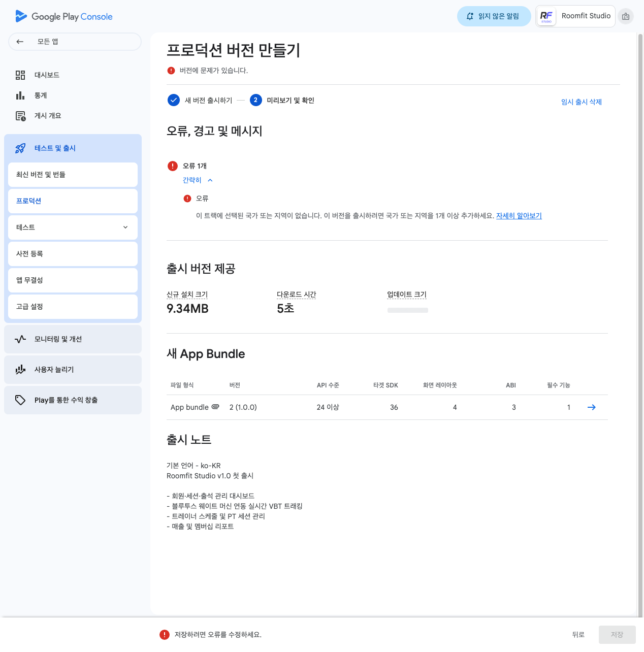The width and height of the screenshot is (644, 652).
Task: Click the robot icon in top right
Action: tap(626, 16)
